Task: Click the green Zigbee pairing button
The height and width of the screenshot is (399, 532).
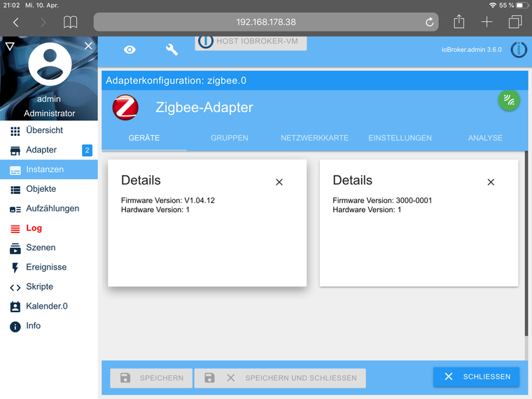Action: 509,100
